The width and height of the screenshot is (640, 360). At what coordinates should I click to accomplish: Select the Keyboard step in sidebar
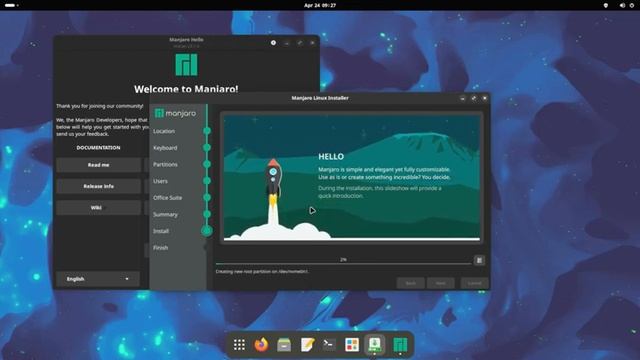coord(165,148)
